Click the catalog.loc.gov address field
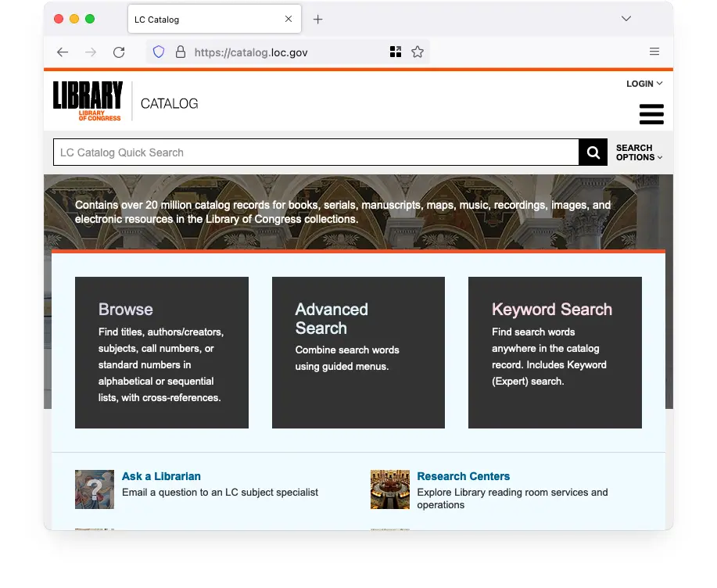Screen dimensions: 717x588 point(288,52)
